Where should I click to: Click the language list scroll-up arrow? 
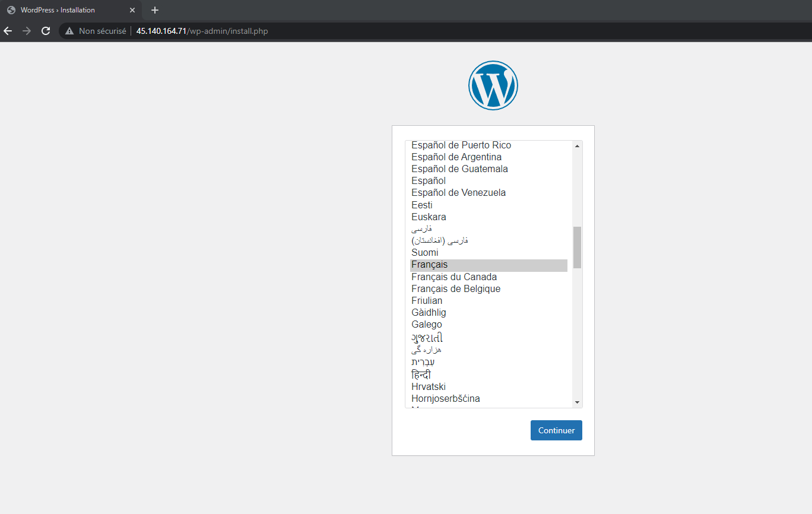(x=577, y=146)
